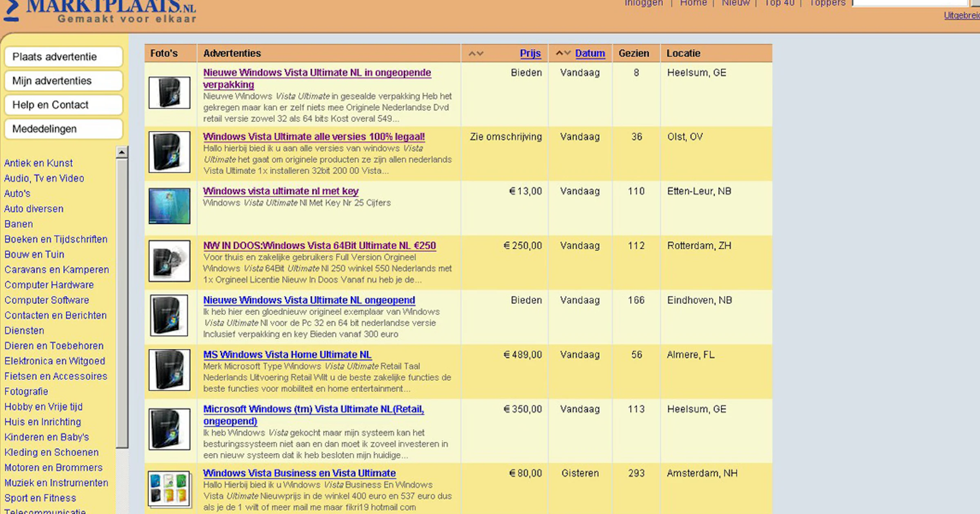Select Huis en Inrichting category
The image size is (980, 514).
click(42, 422)
